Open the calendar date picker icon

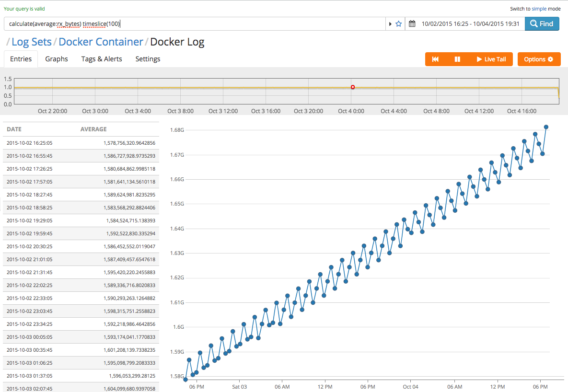point(412,24)
